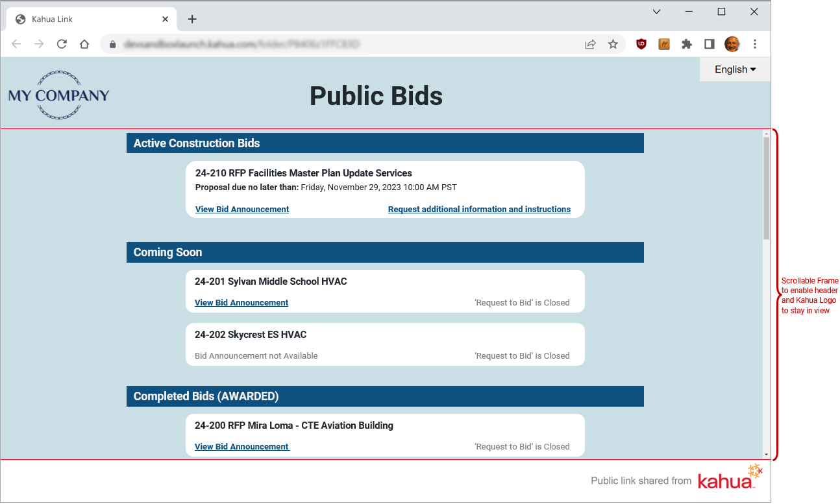
Task: Click the share page icon in address bar
Action: pos(590,44)
